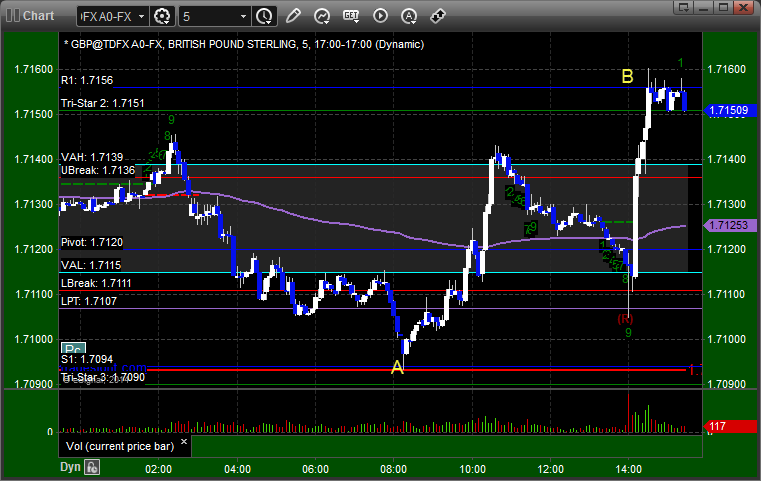
Task: Click the Pc marker box
Action: coord(73,349)
